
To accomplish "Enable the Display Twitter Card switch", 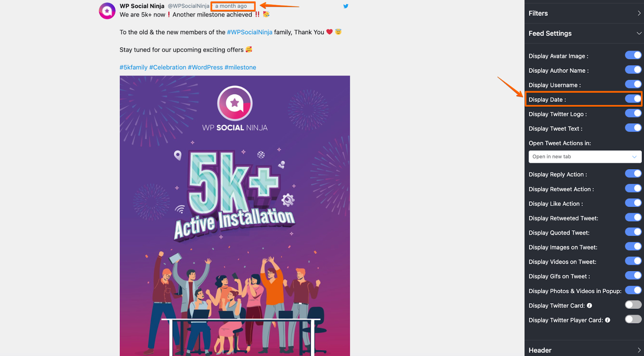I will click(x=633, y=305).
